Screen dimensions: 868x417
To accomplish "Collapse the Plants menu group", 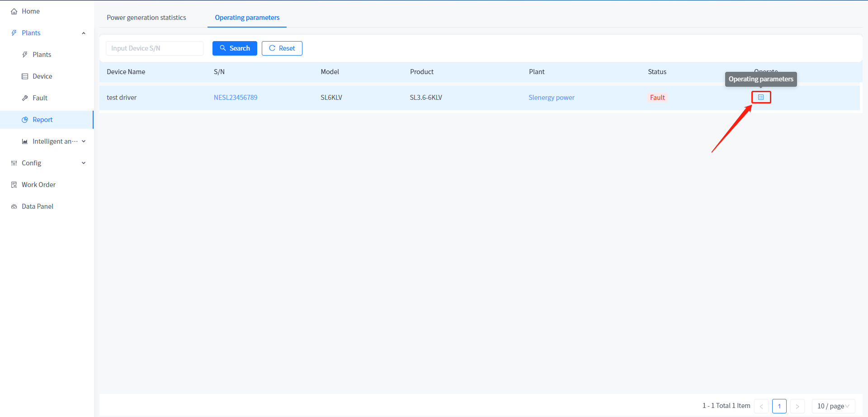I will (x=84, y=33).
